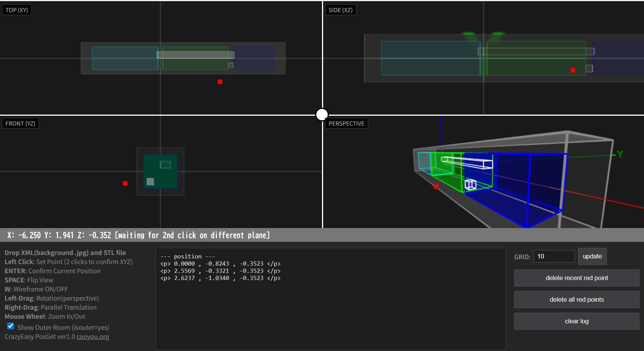The width and height of the screenshot is (644, 351).
Task: Select the FRONT (YZ) view label
Action: click(x=20, y=123)
